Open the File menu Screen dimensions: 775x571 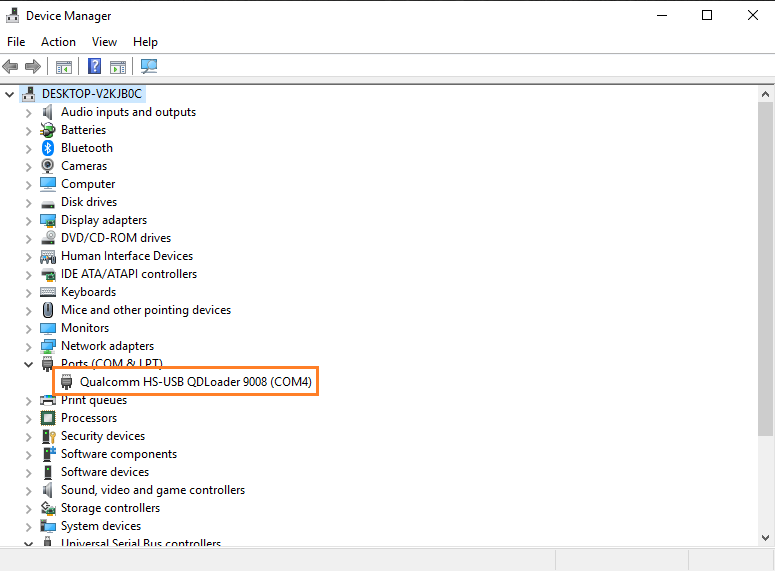[x=16, y=42]
